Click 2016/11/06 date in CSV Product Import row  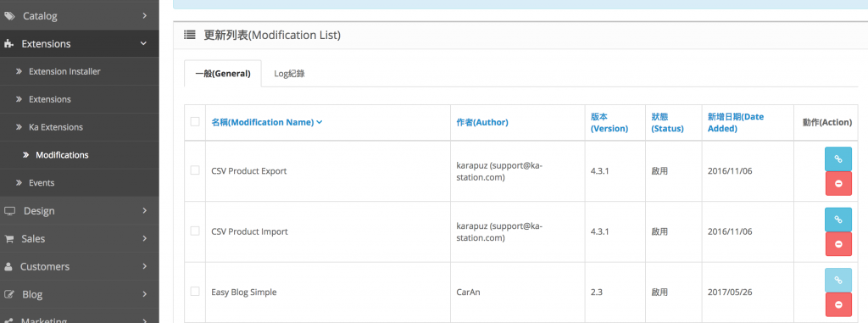point(730,231)
